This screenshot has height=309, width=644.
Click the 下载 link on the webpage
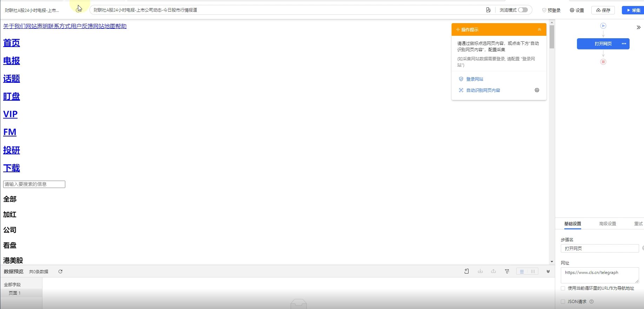click(x=12, y=168)
